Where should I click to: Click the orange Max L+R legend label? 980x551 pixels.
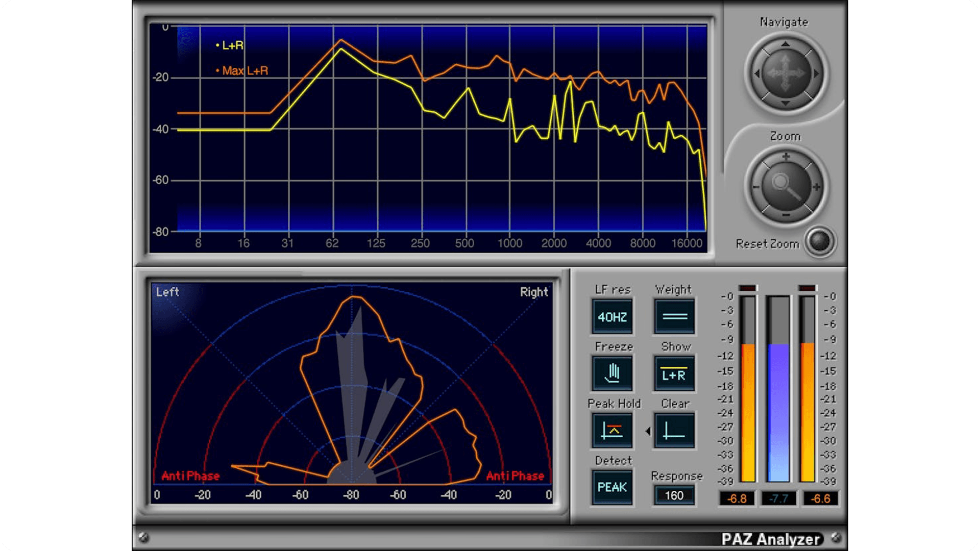point(242,70)
